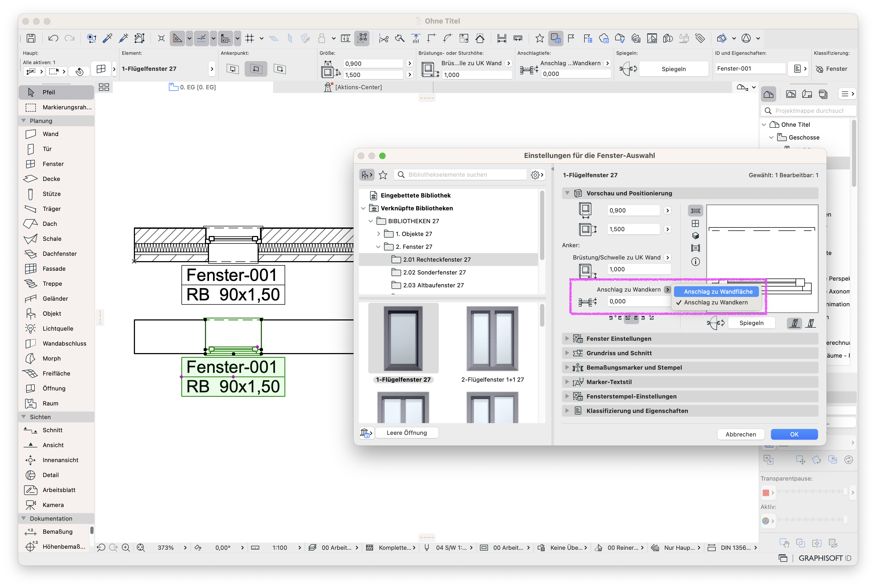Choose Anschlag zu Wandfläche option
The width and height of the screenshot is (876, 588).
[716, 292]
